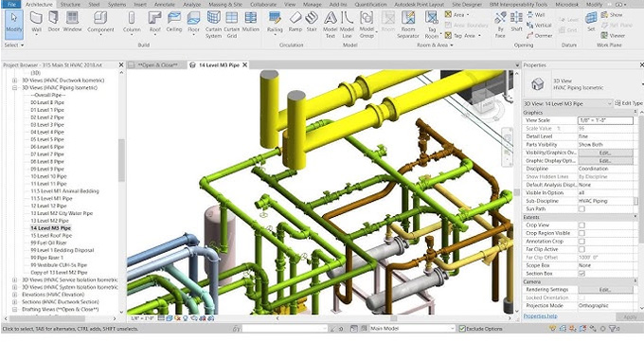Open the Collaborate ribbon tab

pyautogui.click(x=263, y=4)
